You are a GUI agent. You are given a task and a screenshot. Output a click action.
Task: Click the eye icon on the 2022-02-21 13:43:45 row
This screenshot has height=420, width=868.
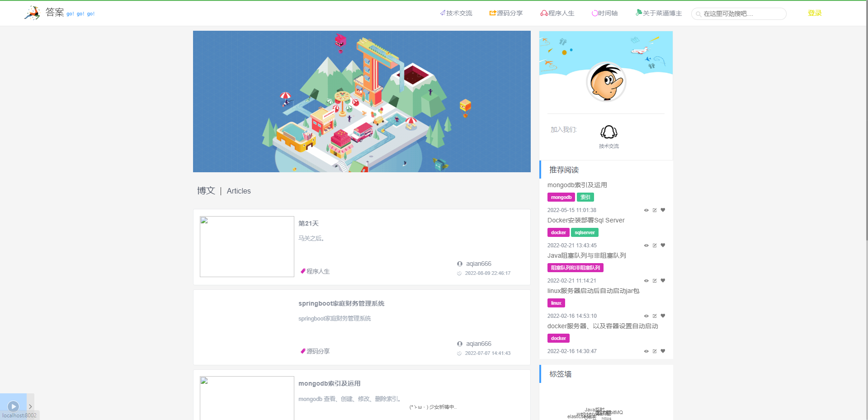coord(646,245)
